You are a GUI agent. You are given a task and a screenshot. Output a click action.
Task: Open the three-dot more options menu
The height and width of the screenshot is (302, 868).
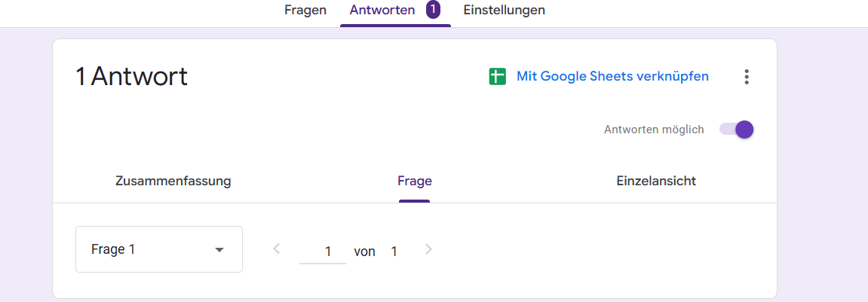coord(747,77)
